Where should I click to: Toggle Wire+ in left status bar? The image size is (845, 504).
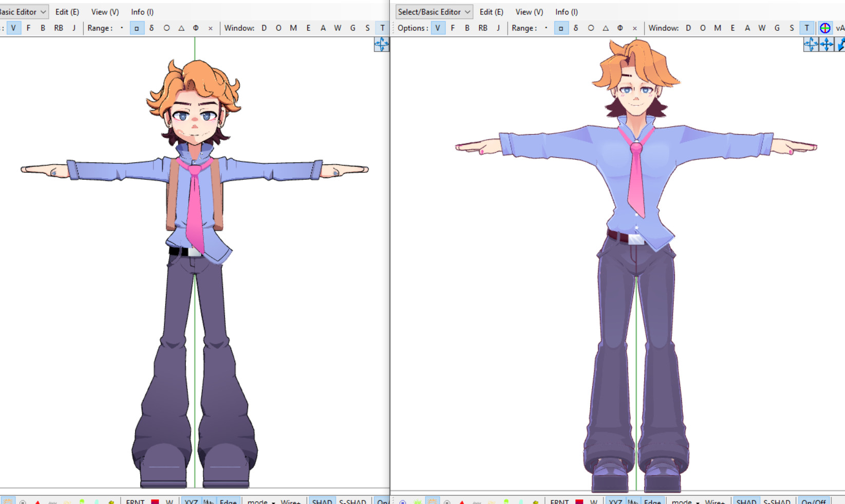[291, 501]
